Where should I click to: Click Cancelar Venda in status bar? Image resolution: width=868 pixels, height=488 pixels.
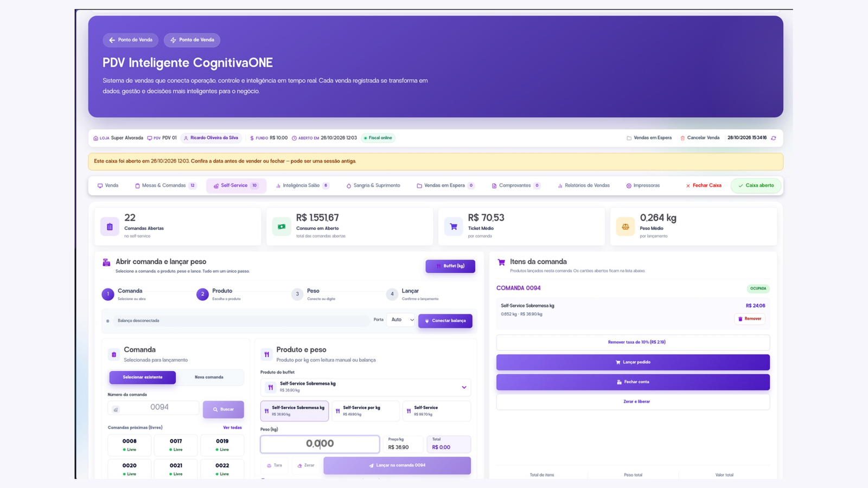700,138
